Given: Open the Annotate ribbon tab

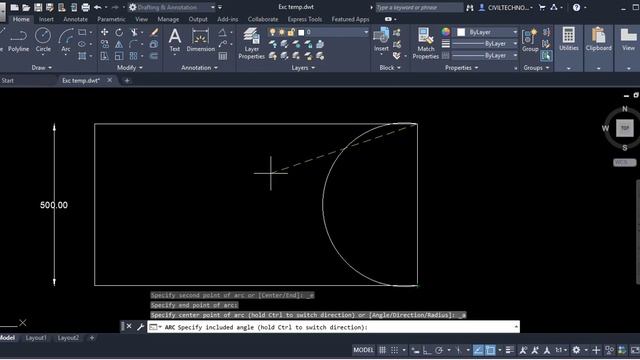Looking at the screenshot, I should (x=76, y=19).
